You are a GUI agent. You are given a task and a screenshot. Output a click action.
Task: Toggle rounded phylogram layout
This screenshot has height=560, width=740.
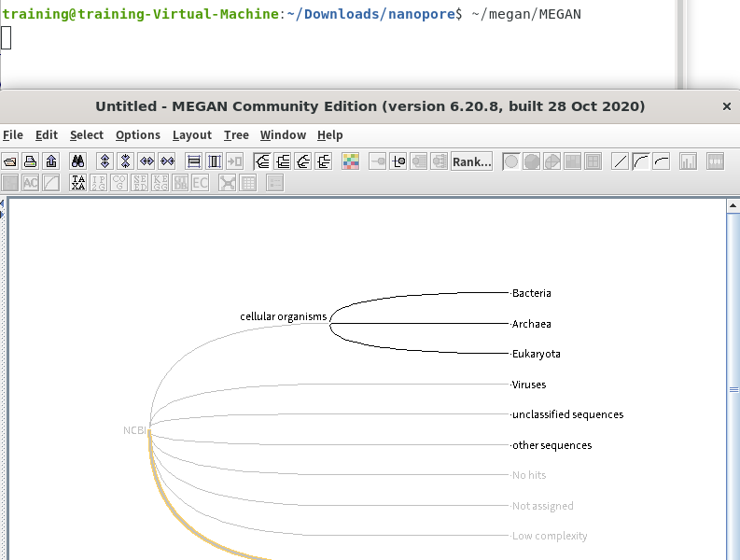point(303,161)
